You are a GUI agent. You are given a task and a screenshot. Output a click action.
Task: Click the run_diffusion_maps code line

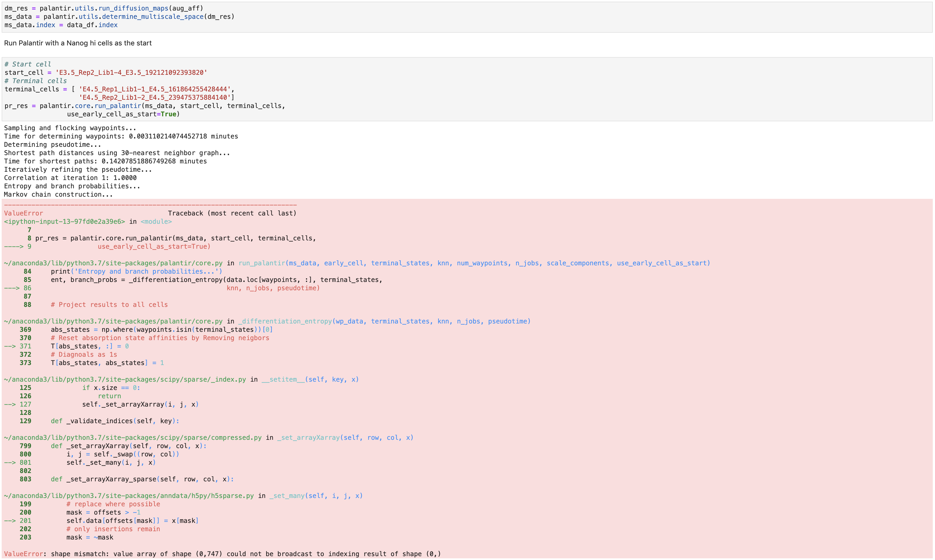pyautogui.click(x=104, y=8)
